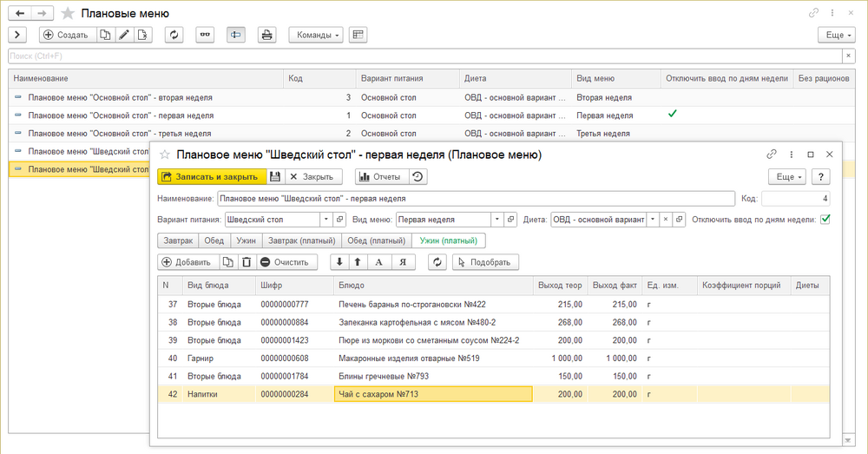
Task: Expand the Вид меню dropdown
Action: coord(497,220)
